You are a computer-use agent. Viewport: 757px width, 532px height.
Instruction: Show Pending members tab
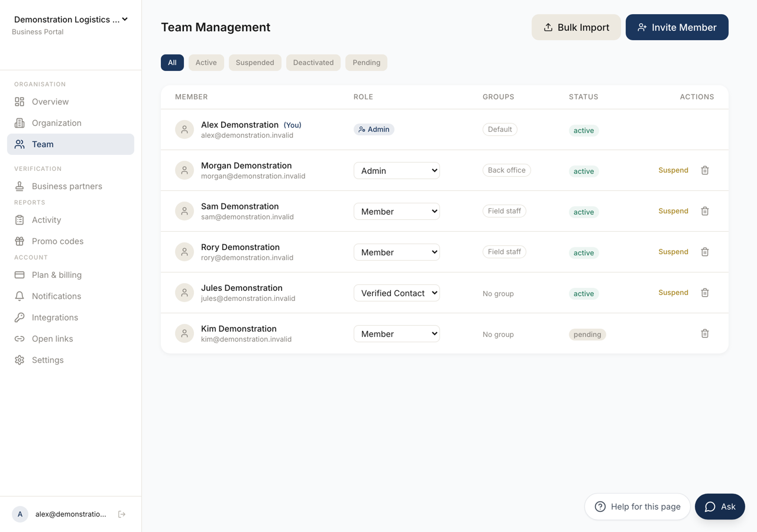pos(367,63)
